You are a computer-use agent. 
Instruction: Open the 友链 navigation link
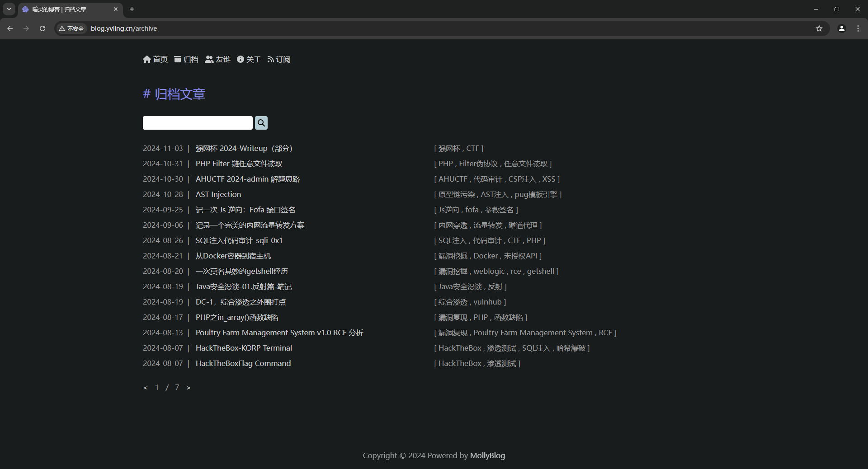[217, 59]
